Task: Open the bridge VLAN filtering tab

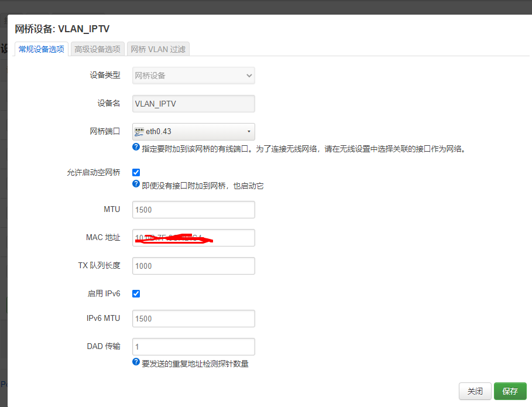Action: [x=158, y=49]
